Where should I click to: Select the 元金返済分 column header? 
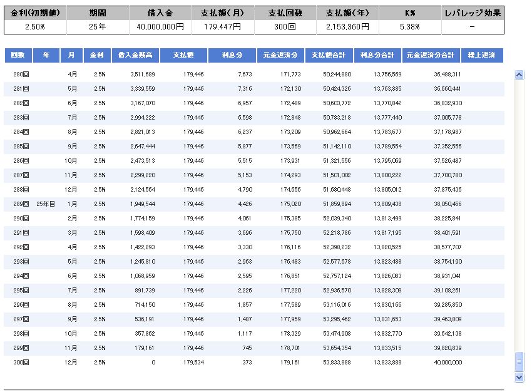pyautogui.click(x=280, y=55)
